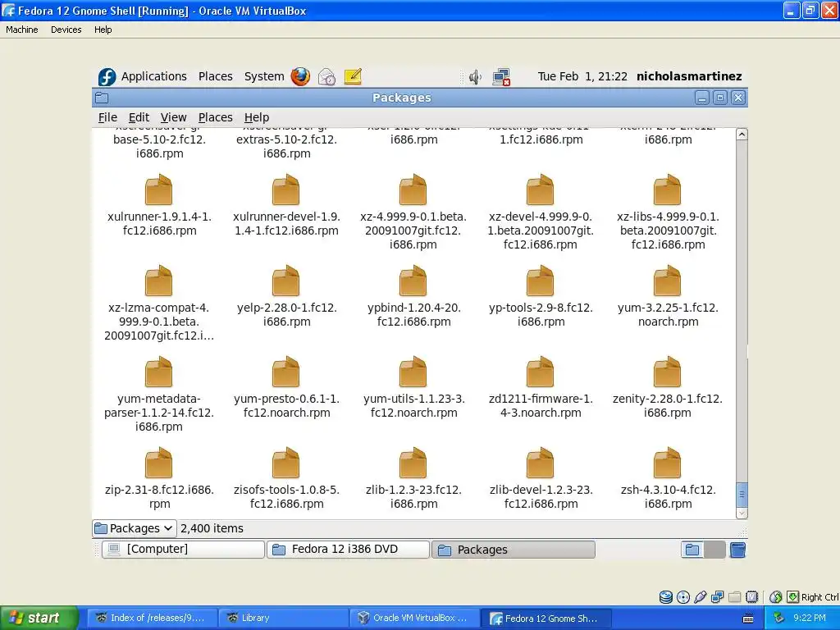
Task: Open the Help menu in Packages window
Action: (x=257, y=117)
